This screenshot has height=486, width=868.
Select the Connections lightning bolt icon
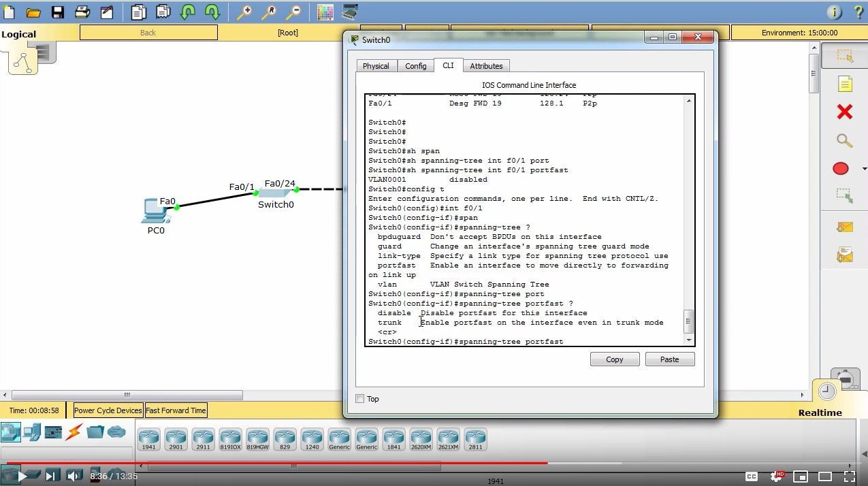[x=74, y=432]
